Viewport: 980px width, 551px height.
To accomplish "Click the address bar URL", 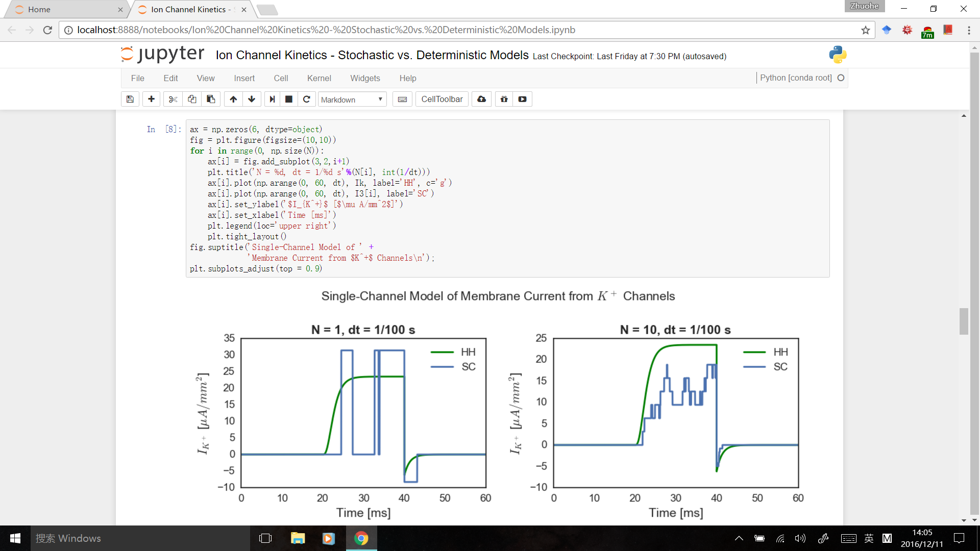I will (326, 30).
